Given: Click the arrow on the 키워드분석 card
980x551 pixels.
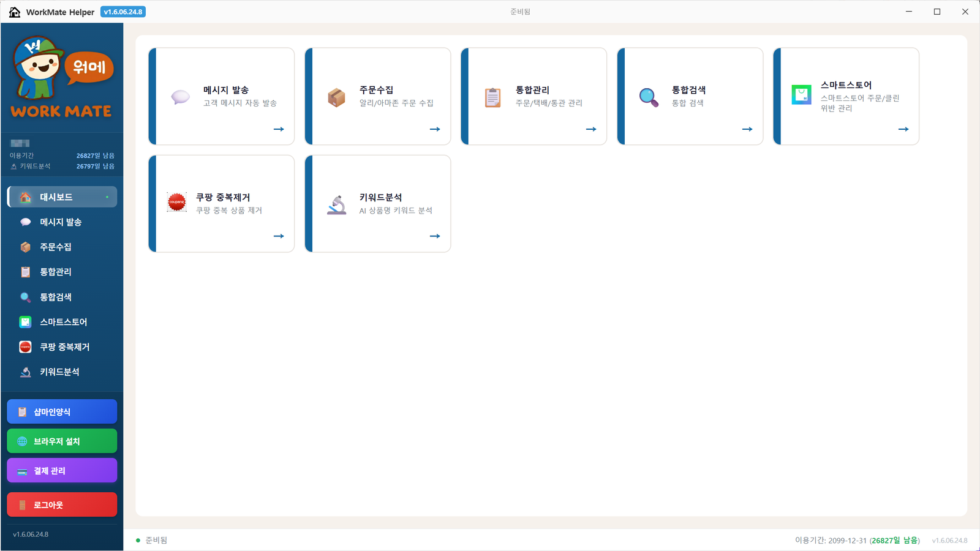Looking at the screenshot, I should tap(435, 236).
